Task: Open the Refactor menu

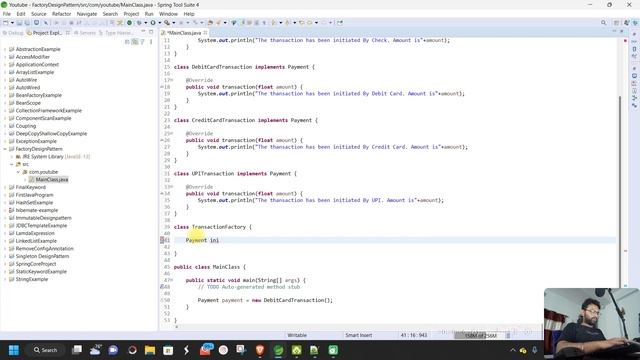Action: coord(62,14)
